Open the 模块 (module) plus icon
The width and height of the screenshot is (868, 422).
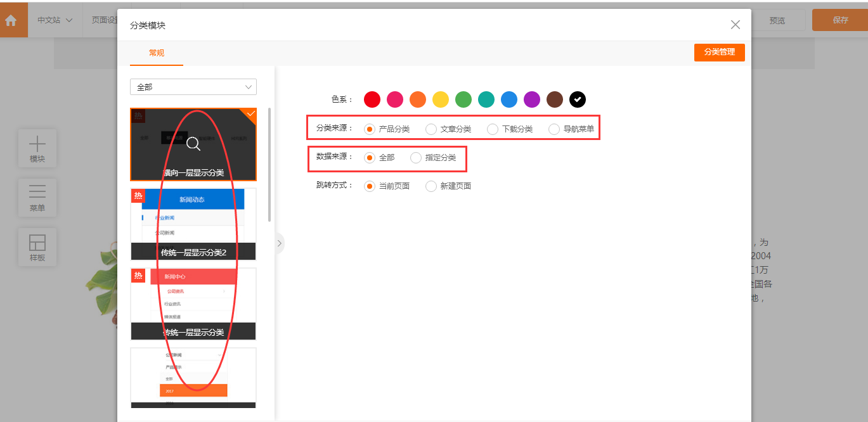coord(37,144)
